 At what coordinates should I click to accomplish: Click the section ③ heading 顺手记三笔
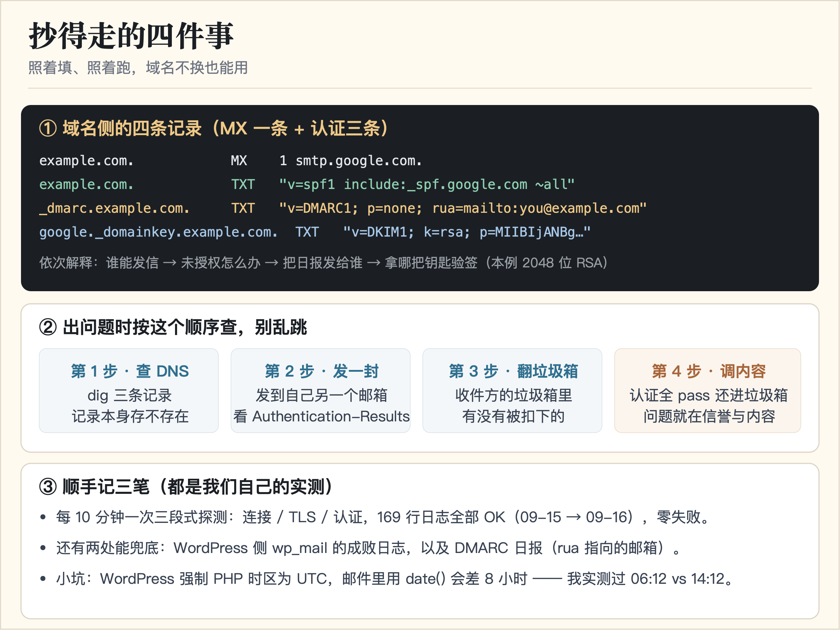pyautogui.click(x=186, y=487)
